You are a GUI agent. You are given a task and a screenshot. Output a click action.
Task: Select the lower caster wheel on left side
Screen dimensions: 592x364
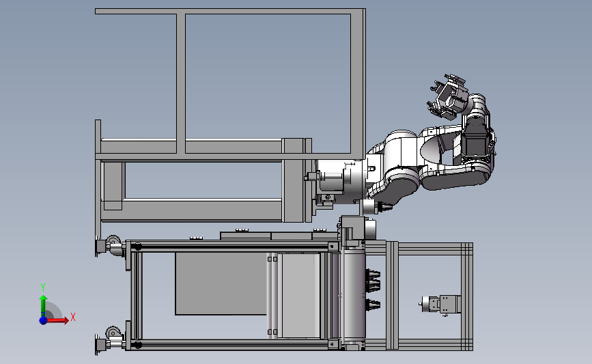point(113,334)
